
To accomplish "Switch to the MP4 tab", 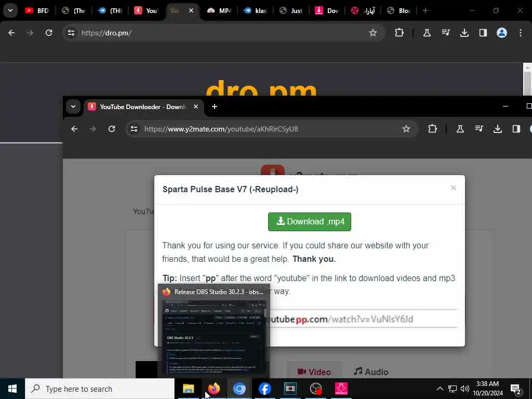I will point(219,10).
